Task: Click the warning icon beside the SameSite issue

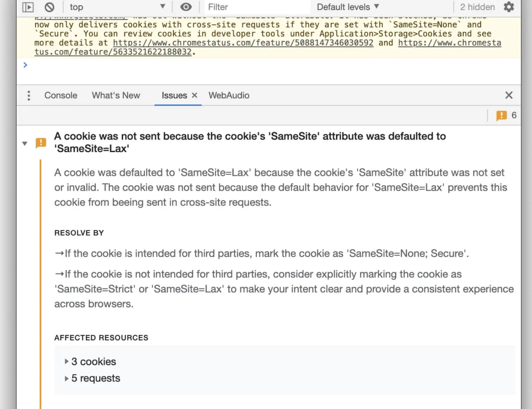Action: click(41, 143)
